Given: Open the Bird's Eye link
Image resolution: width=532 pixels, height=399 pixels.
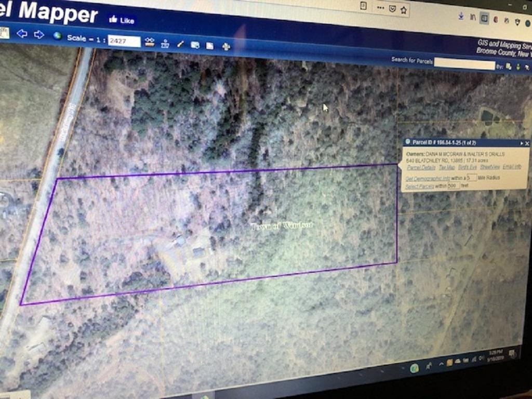Looking at the screenshot, I should tap(467, 167).
